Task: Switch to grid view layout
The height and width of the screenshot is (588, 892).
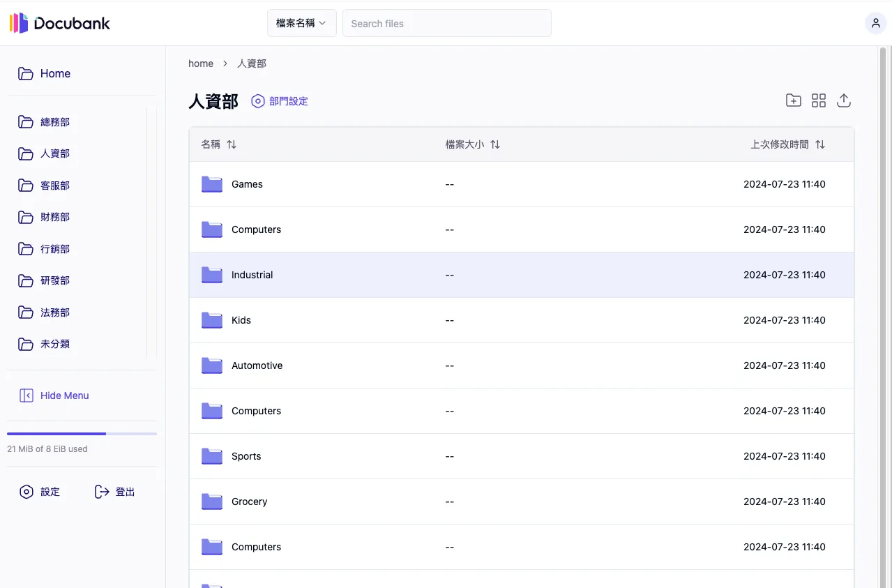Action: pyautogui.click(x=818, y=100)
